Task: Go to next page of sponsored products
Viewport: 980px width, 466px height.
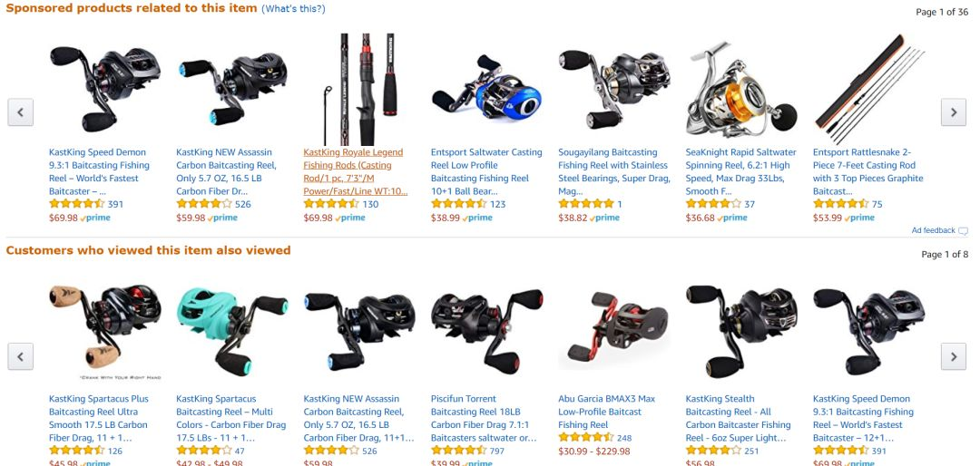Action: (x=953, y=112)
